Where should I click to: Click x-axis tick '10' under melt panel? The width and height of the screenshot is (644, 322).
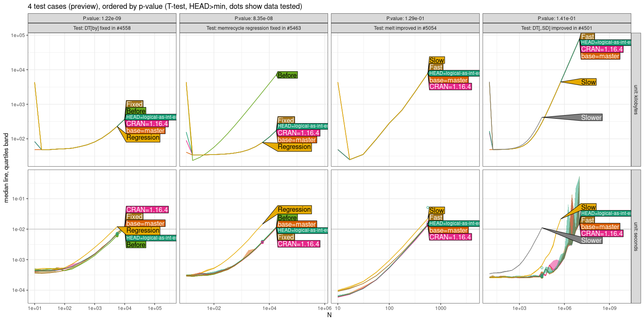tap(338, 308)
